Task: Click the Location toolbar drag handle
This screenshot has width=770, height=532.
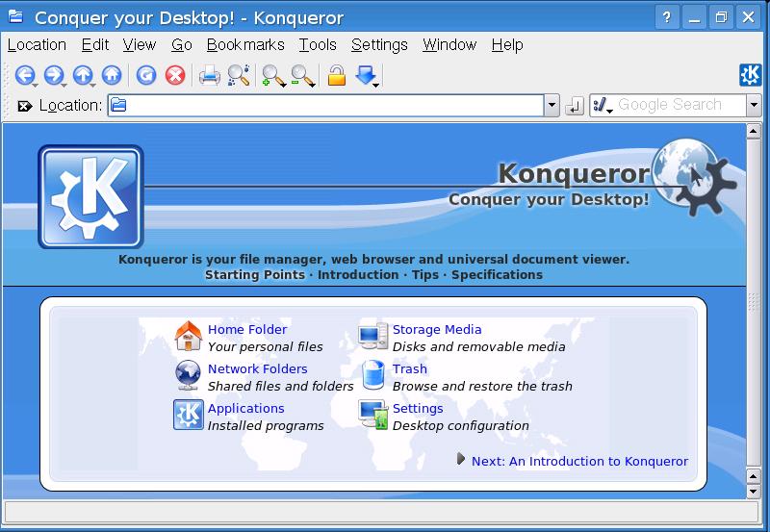Action: click(x=7, y=105)
